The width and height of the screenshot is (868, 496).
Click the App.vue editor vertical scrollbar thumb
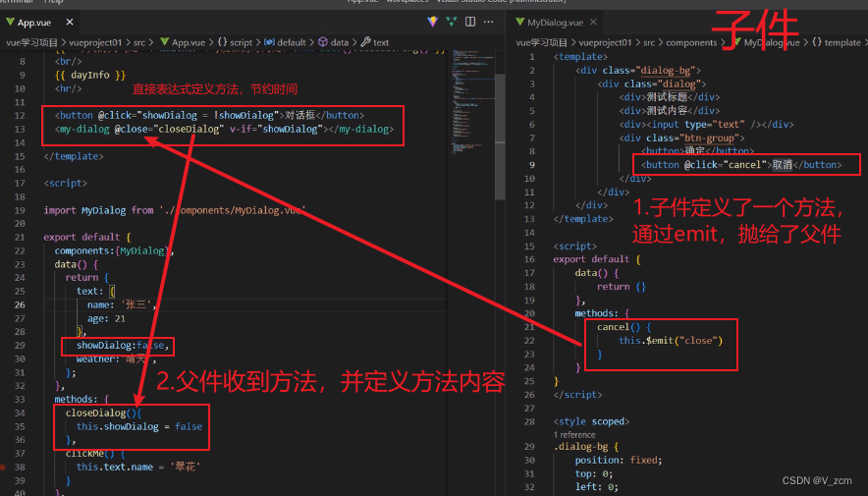pos(500,136)
